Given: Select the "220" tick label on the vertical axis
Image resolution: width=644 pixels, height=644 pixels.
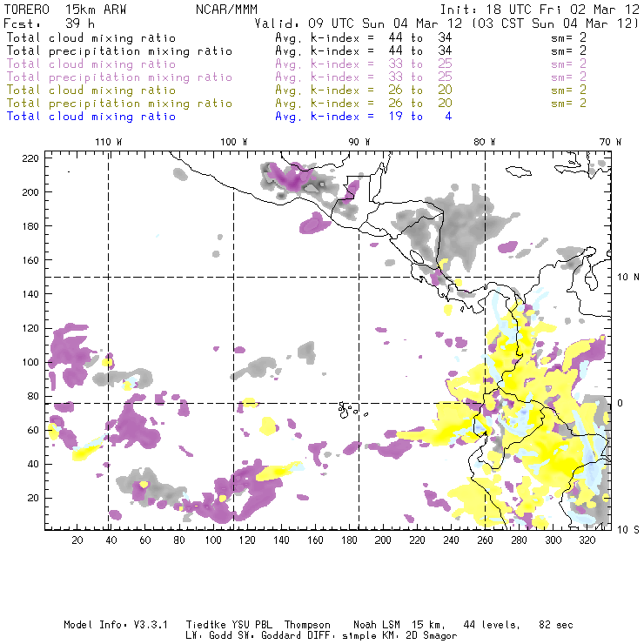Looking at the screenshot, I should (30, 158).
